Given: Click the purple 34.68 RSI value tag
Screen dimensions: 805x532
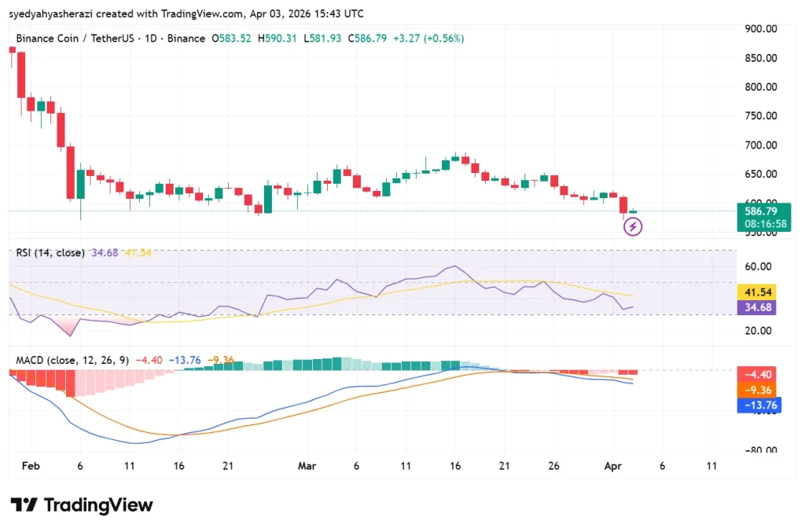Looking at the screenshot, I should point(756,307).
